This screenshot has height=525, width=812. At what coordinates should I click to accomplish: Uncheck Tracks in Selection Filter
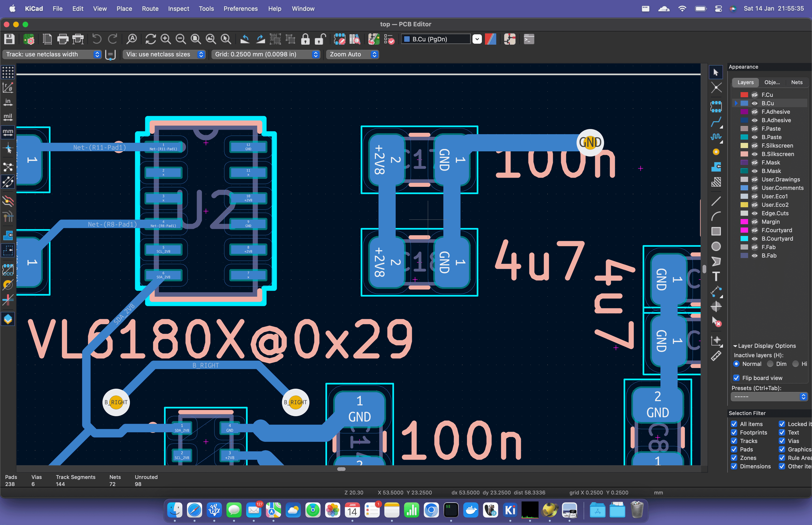tap(734, 441)
